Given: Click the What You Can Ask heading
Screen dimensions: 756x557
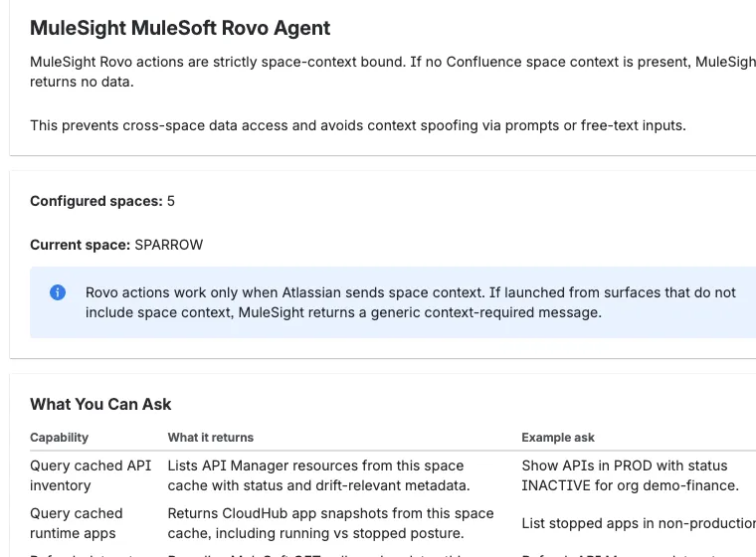Looking at the screenshot, I should click(100, 404).
